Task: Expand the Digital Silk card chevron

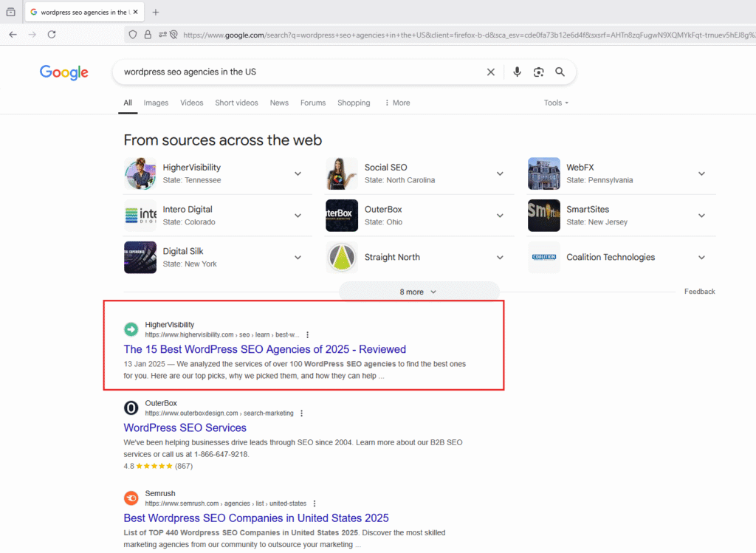Action: (x=298, y=258)
